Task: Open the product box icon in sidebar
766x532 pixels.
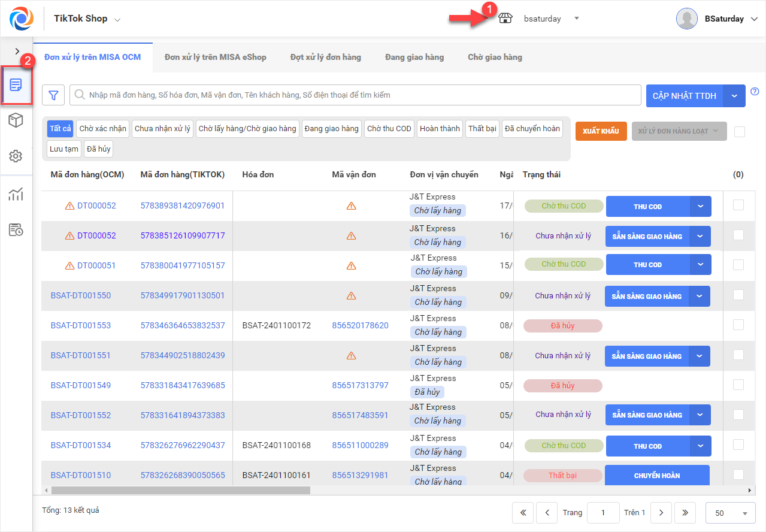Action: click(16, 120)
